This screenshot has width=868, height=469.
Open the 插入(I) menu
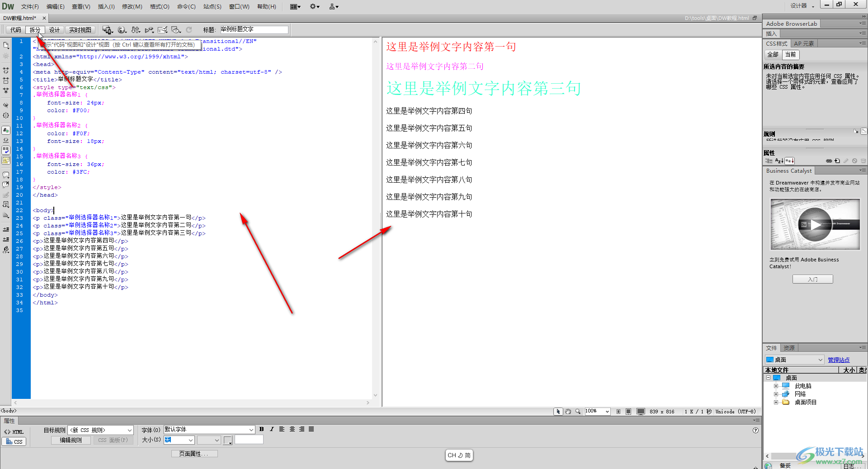(x=106, y=6)
